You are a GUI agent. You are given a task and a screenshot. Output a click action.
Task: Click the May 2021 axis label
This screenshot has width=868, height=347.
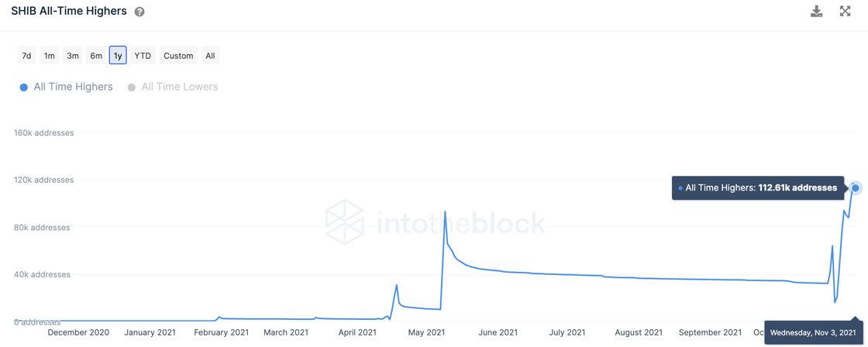pyautogui.click(x=426, y=332)
